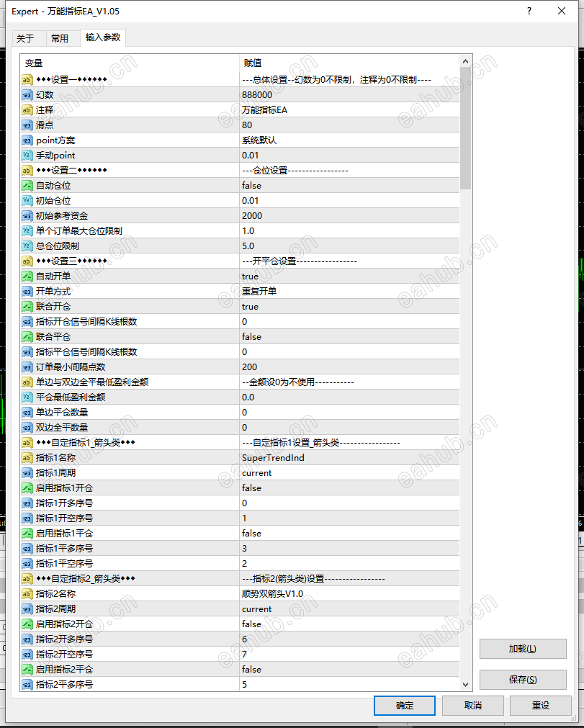Screen dimensions: 584x728
Task: Click the icon beside 初始仓位
Action: click(27, 201)
